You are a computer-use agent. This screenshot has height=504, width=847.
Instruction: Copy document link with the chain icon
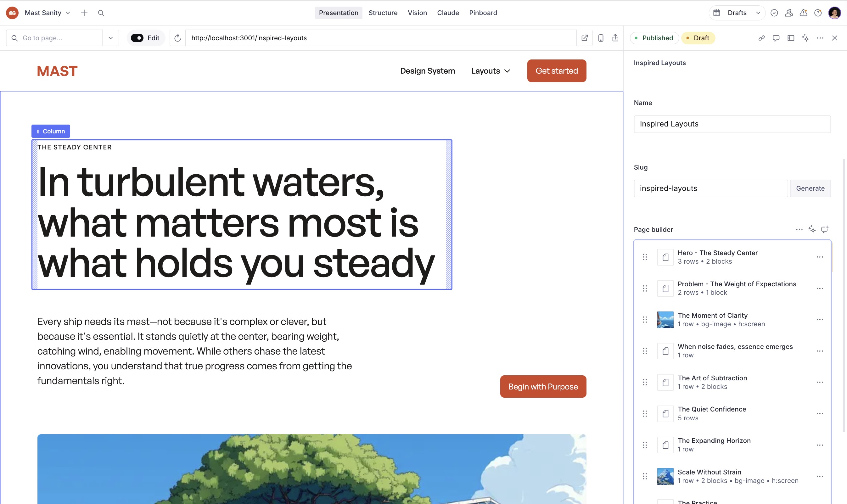click(x=762, y=38)
